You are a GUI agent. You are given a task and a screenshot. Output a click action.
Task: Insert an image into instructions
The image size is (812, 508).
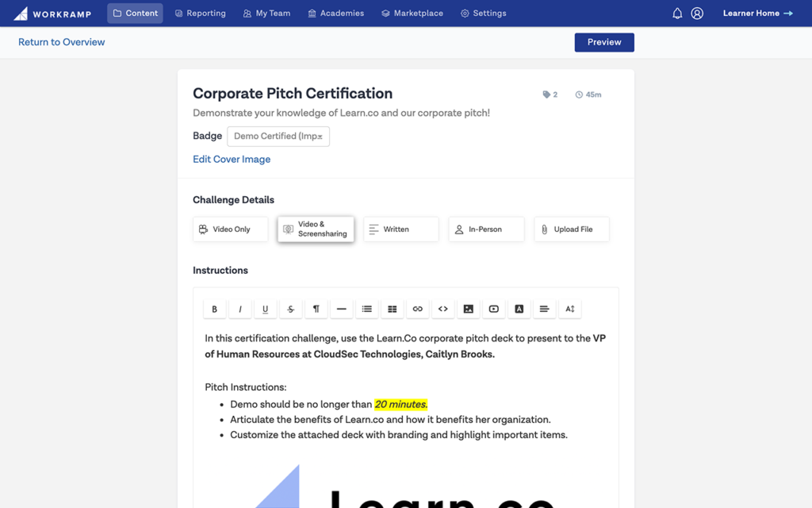coord(468,309)
